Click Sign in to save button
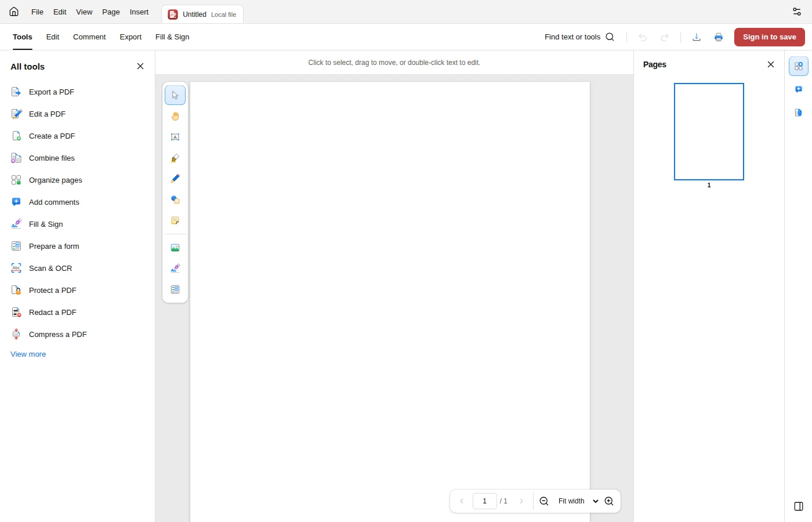 coord(770,37)
